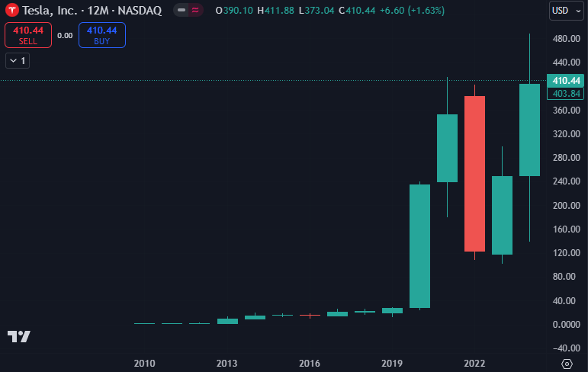Expand the indicators legend chevron labeled 1
This screenshot has height=372, width=588.
click(x=18, y=61)
